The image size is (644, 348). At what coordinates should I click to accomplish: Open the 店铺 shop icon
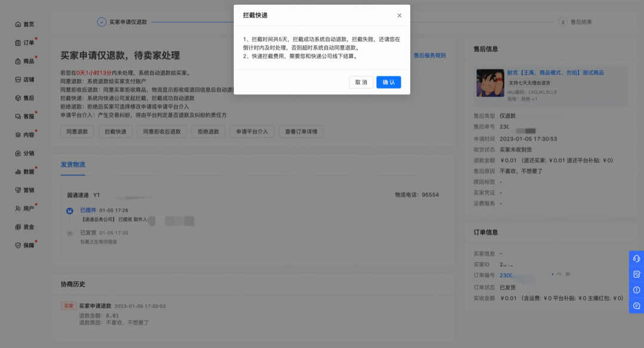point(18,78)
